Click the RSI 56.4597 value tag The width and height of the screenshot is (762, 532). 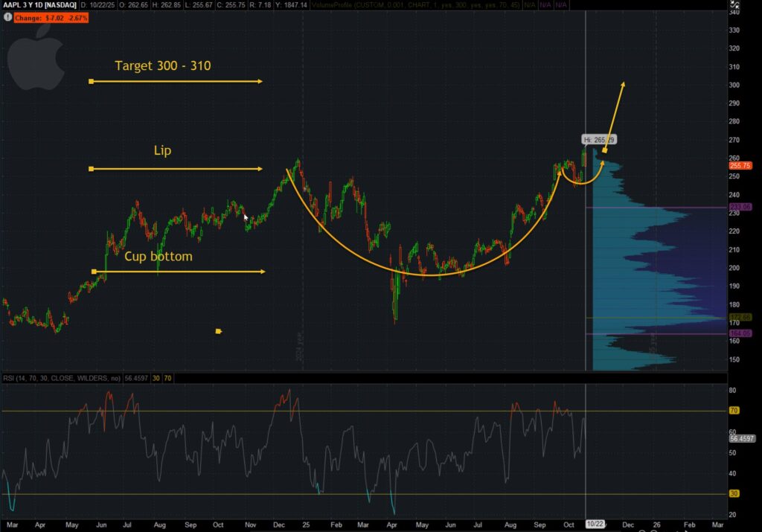(x=743, y=438)
